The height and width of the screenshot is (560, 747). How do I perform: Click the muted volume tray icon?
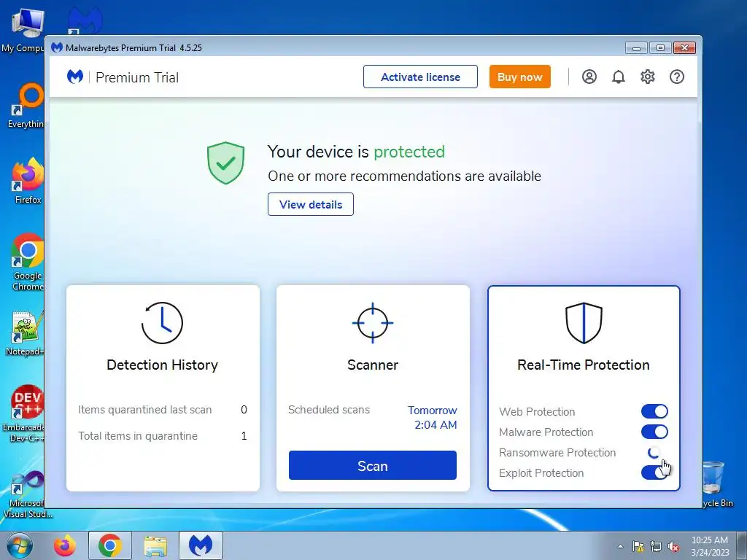pyautogui.click(x=673, y=546)
